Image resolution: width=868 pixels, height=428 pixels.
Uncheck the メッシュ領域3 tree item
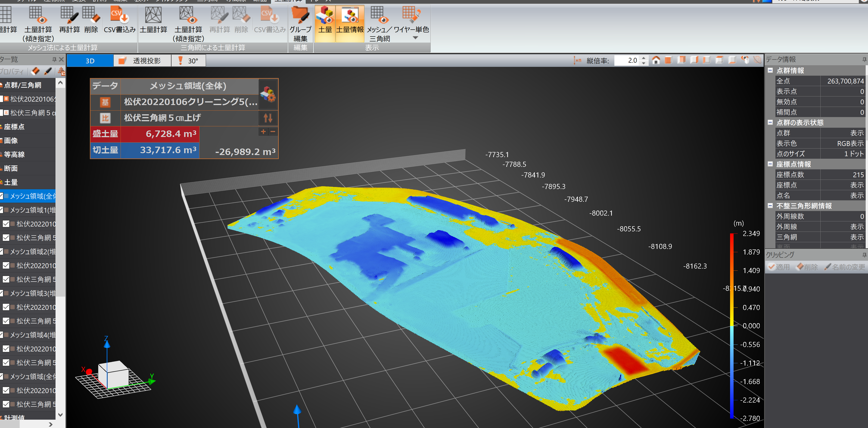[1, 293]
